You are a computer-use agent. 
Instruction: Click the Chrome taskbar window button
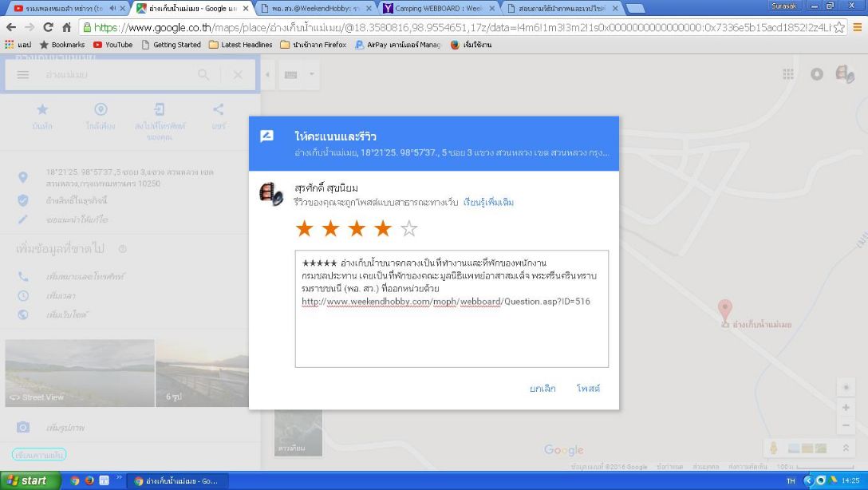pyautogui.click(x=177, y=480)
